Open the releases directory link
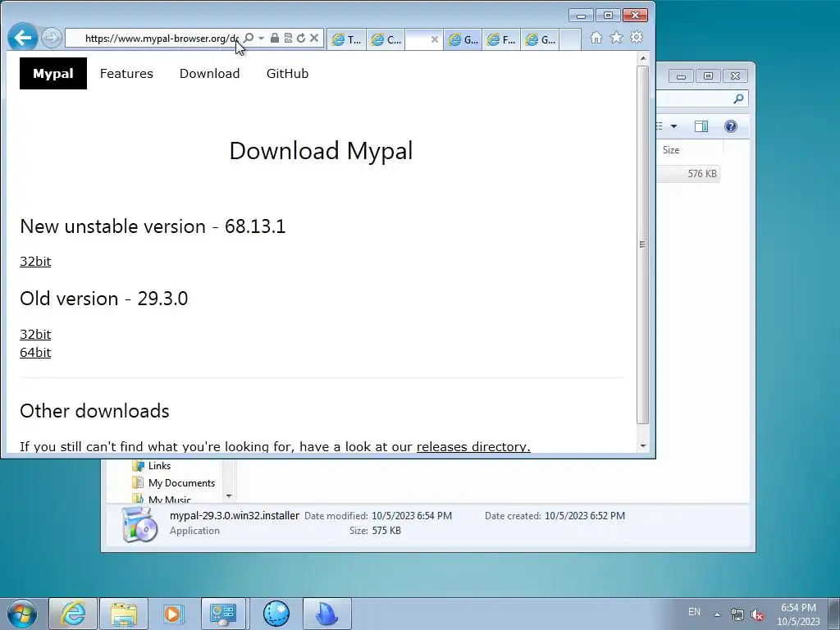 click(473, 446)
